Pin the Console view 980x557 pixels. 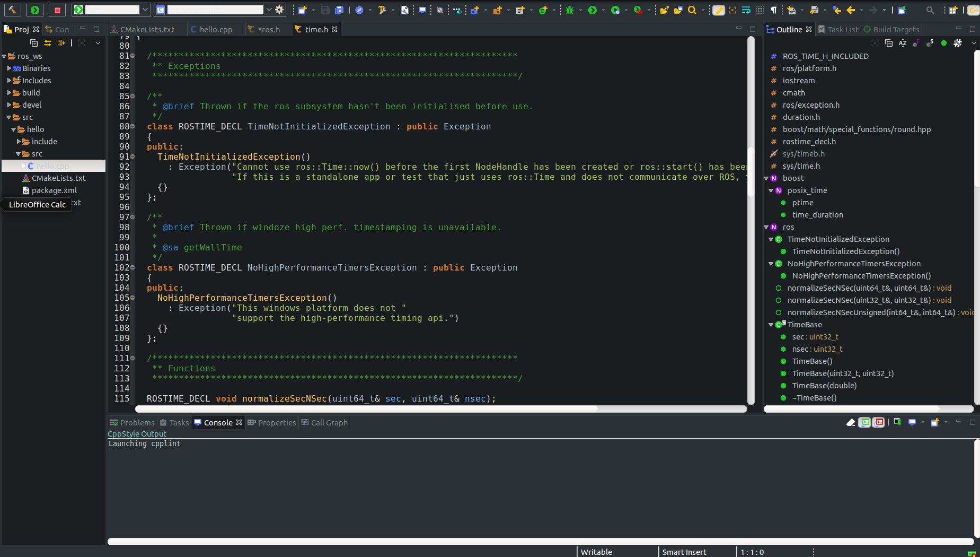coord(897,422)
